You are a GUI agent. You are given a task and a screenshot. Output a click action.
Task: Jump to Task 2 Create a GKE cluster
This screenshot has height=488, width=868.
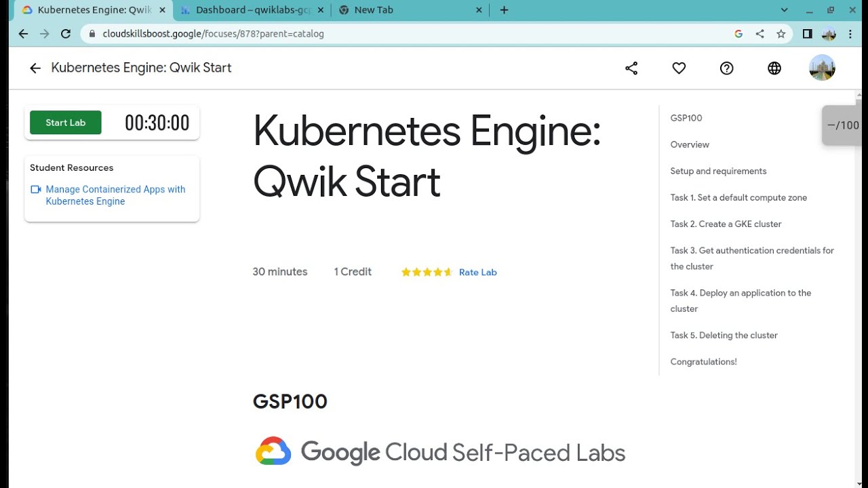coord(726,224)
